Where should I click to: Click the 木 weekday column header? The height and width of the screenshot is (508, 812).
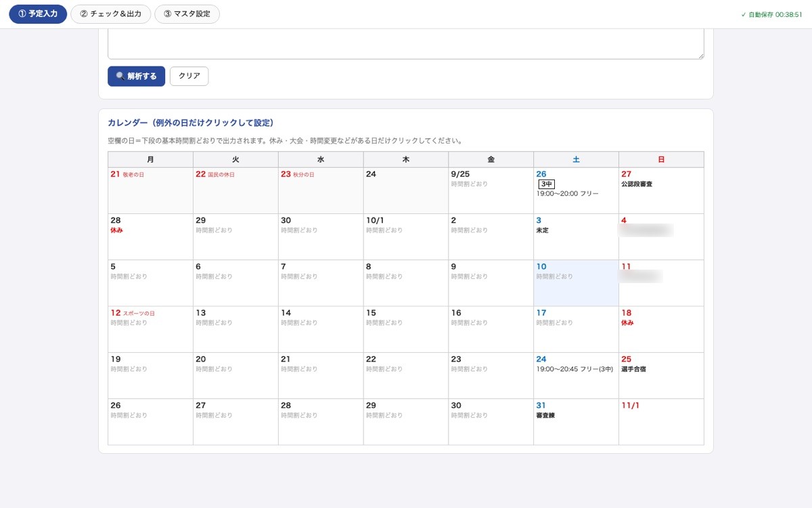tap(406, 159)
